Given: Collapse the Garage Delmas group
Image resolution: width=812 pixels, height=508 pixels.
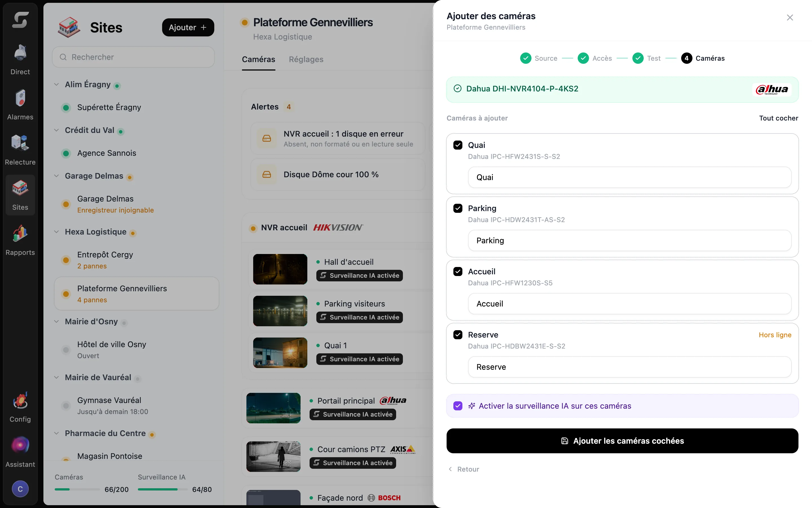Looking at the screenshot, I should [56, 176].
